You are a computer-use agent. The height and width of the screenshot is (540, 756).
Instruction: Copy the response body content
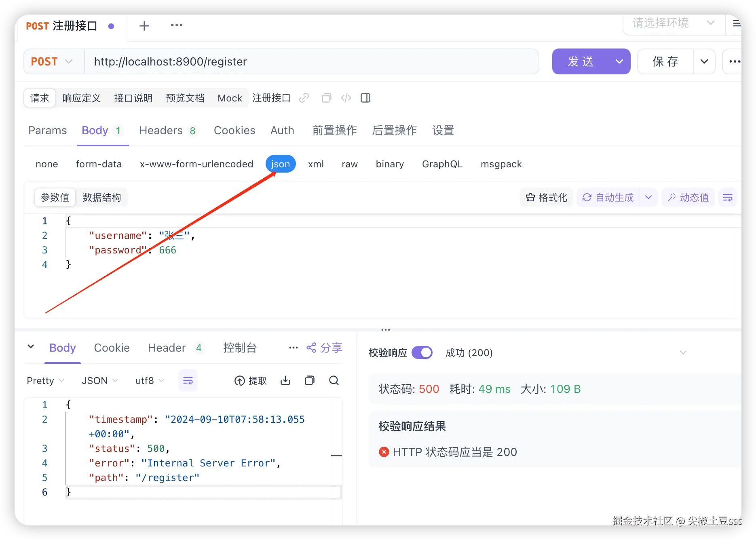(310, 380)
